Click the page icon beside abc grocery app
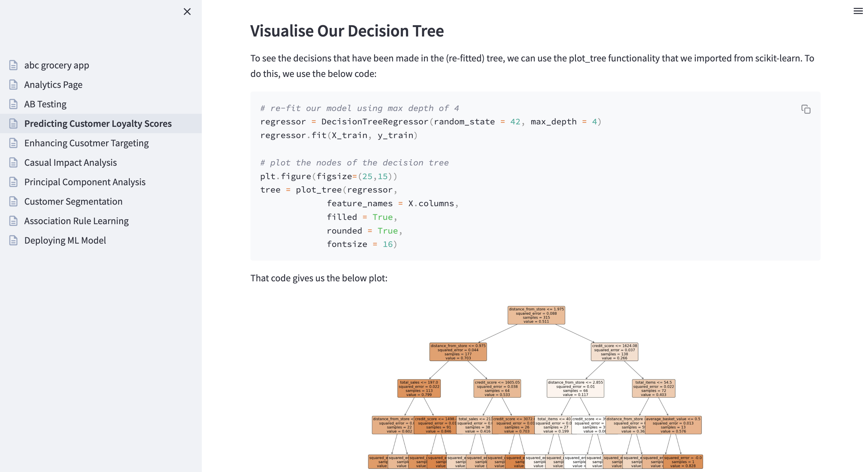This screenshot has width=868, height=472. pyautogui.click(x=13, y=65)
